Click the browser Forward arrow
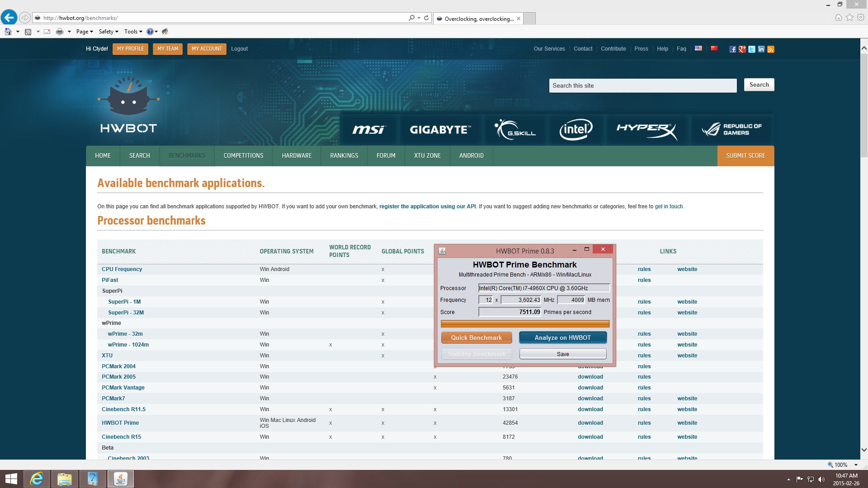The width and height of the screenshot is (868, 488). coord(25,18)
